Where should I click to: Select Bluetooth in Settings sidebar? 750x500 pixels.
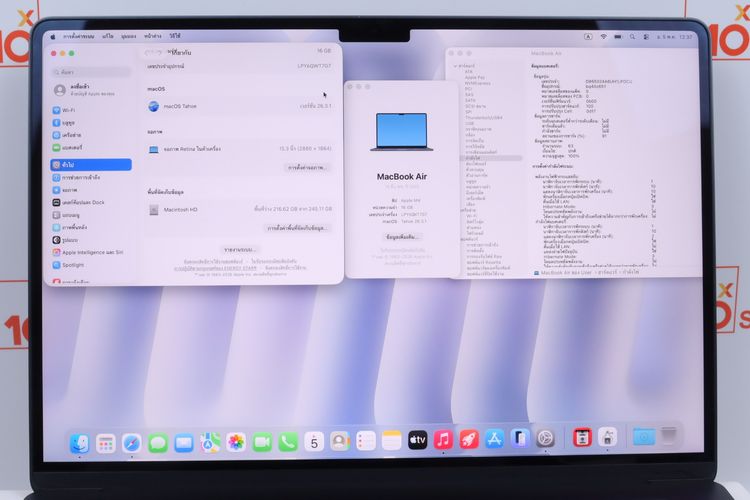tap(91, 123)
